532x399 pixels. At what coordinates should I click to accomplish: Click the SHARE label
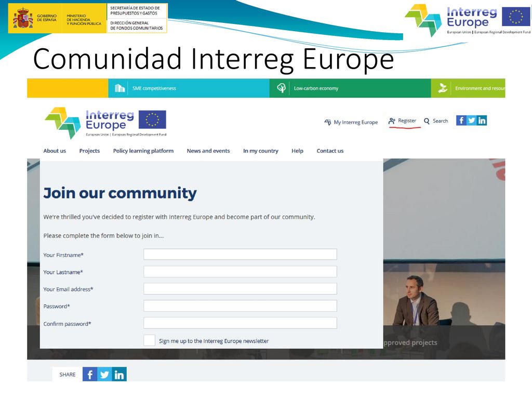[x=68, y=375]
